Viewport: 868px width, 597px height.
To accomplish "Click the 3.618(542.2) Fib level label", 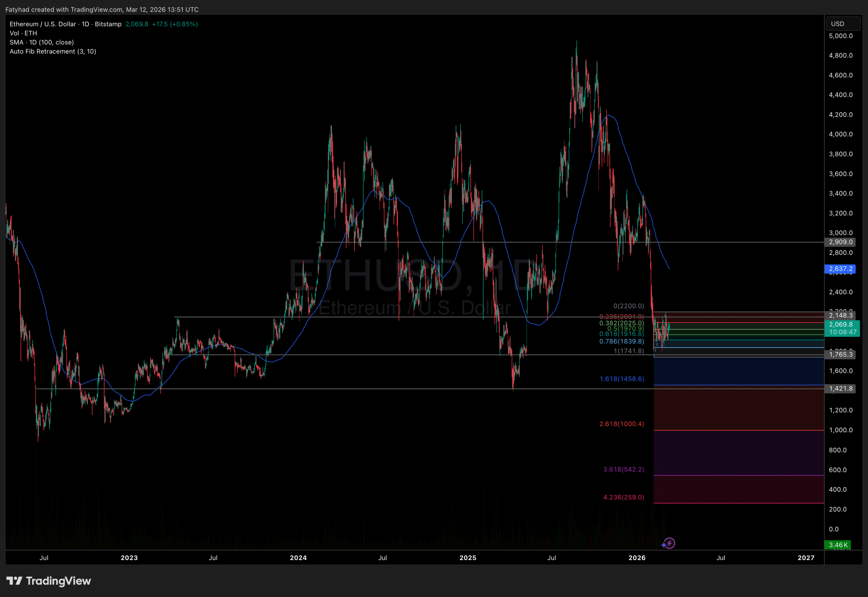I will click(624, 469).
